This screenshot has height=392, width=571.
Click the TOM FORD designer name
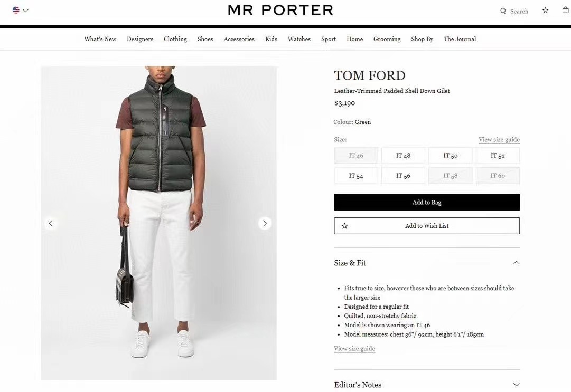click(370, 75)
